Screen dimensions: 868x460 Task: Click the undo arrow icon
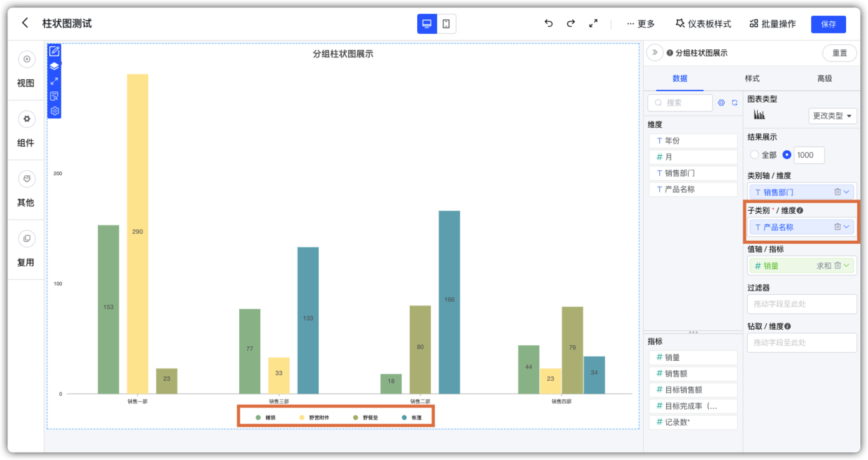tap(549, 23)
